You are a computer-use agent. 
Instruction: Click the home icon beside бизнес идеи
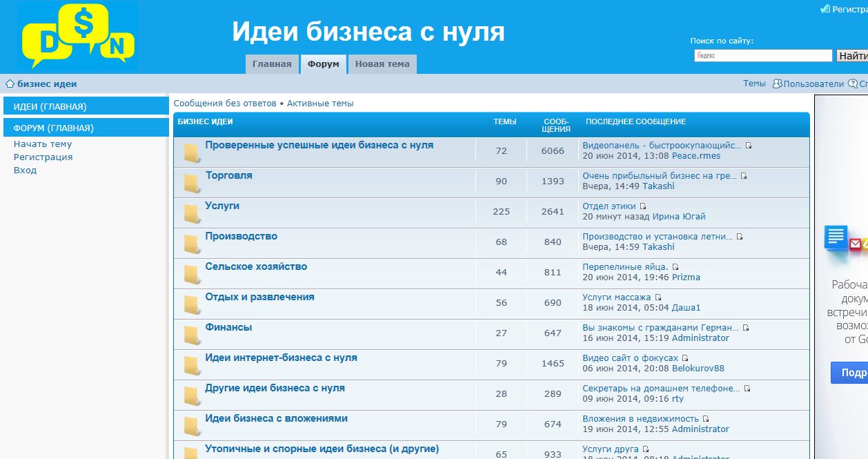[10, 84]
